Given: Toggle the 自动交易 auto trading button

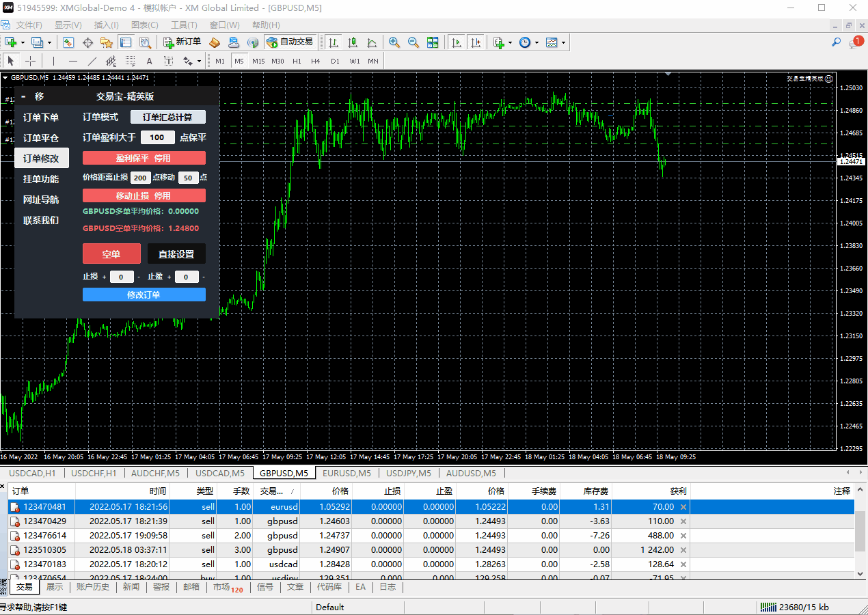Looking at the screenshot, I should (290, 42).
